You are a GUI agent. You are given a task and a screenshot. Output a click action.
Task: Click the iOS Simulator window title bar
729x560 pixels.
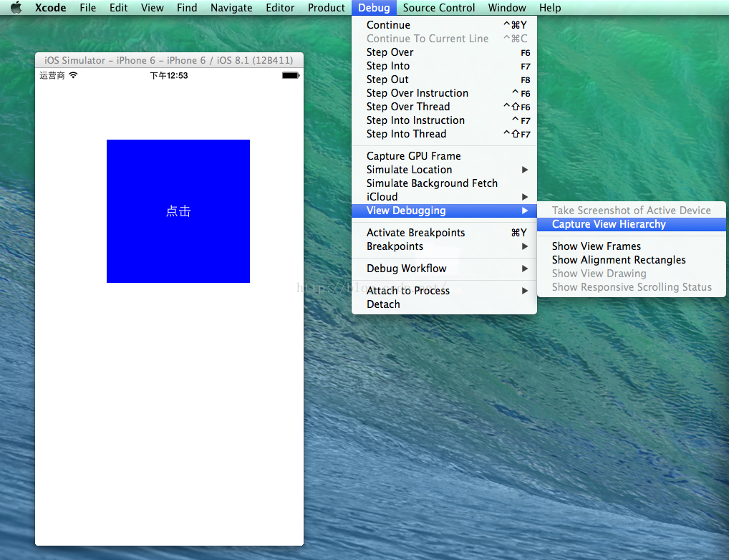169,60
